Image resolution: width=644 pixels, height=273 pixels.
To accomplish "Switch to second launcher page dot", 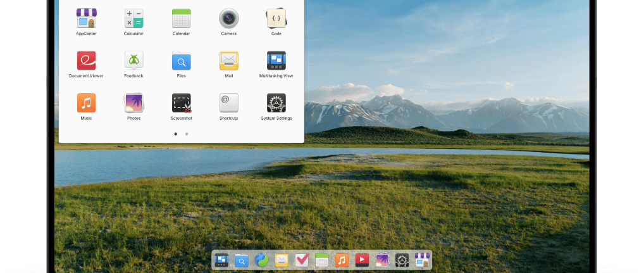I will 187,134.
